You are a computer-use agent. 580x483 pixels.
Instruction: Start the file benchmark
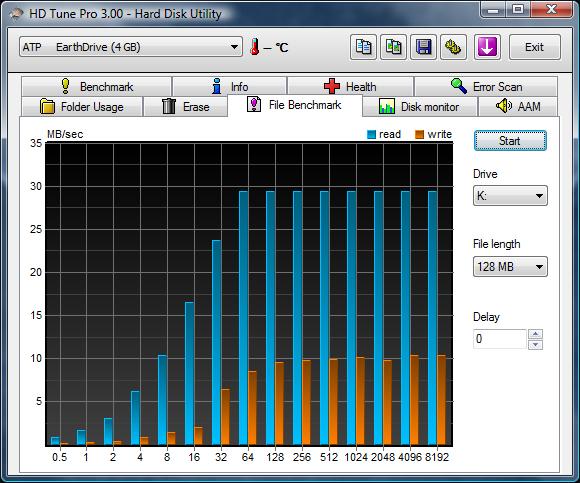(510, 141)
